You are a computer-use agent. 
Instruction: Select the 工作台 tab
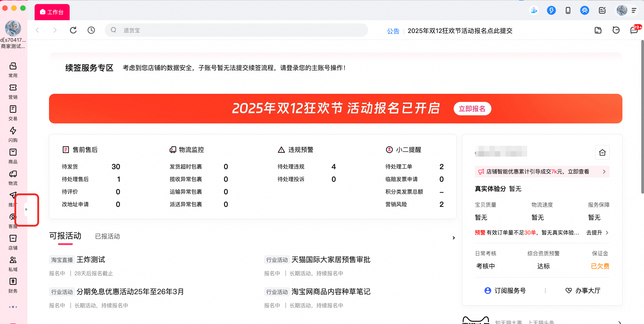click(52, 12)
